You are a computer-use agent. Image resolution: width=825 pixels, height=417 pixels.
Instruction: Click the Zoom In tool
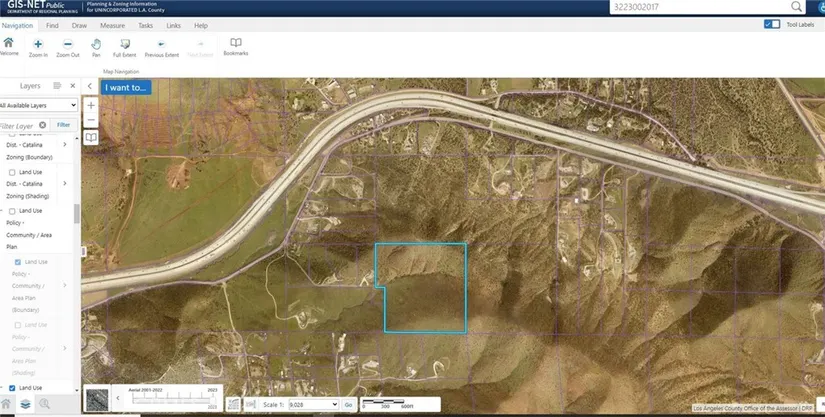tap(38, 46)
